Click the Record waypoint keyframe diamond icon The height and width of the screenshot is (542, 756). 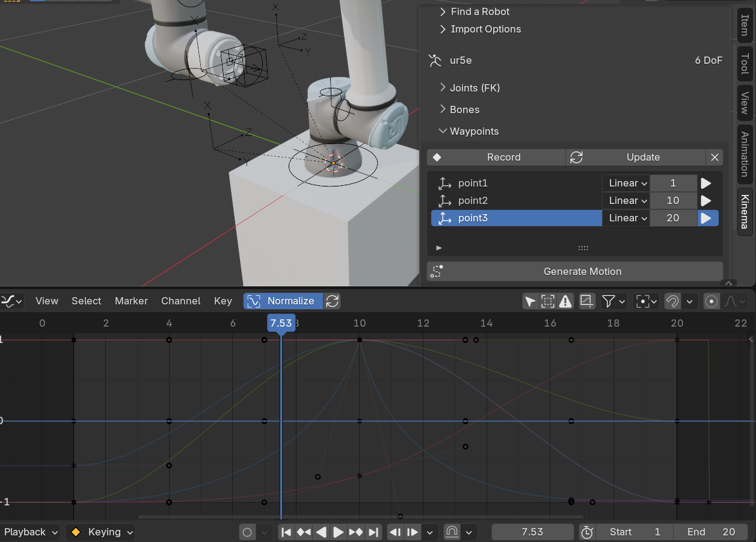click(x=437, y=157)
